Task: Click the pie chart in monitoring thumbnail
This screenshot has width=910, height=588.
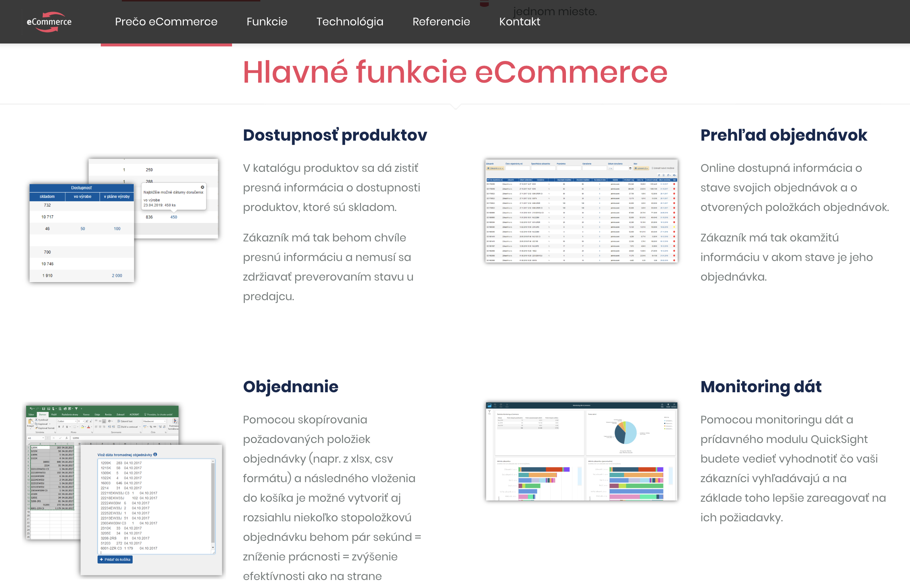Action: coord(625,432)
